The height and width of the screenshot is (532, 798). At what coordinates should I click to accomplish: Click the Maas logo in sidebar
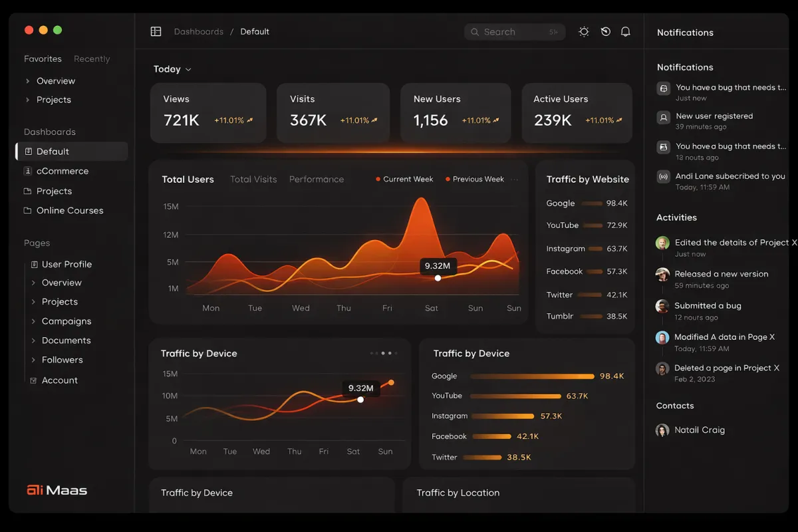pyautogui.click(x=57, y=491)
